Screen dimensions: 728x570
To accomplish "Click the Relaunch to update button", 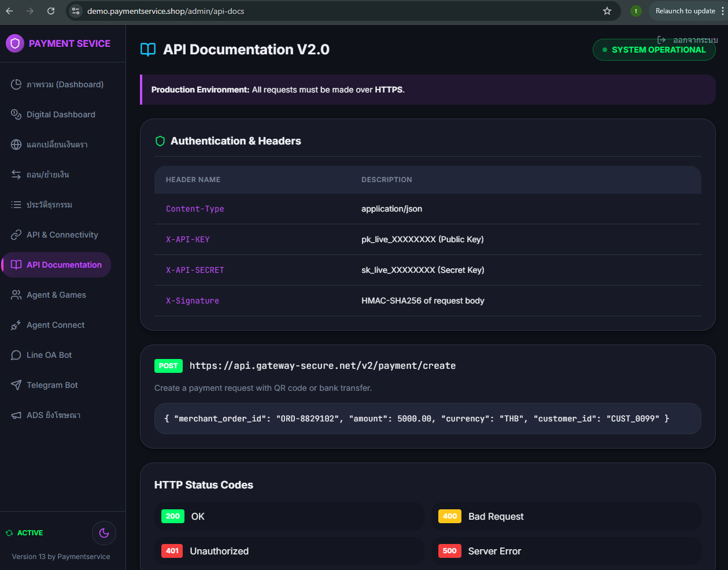I will 685,11.
